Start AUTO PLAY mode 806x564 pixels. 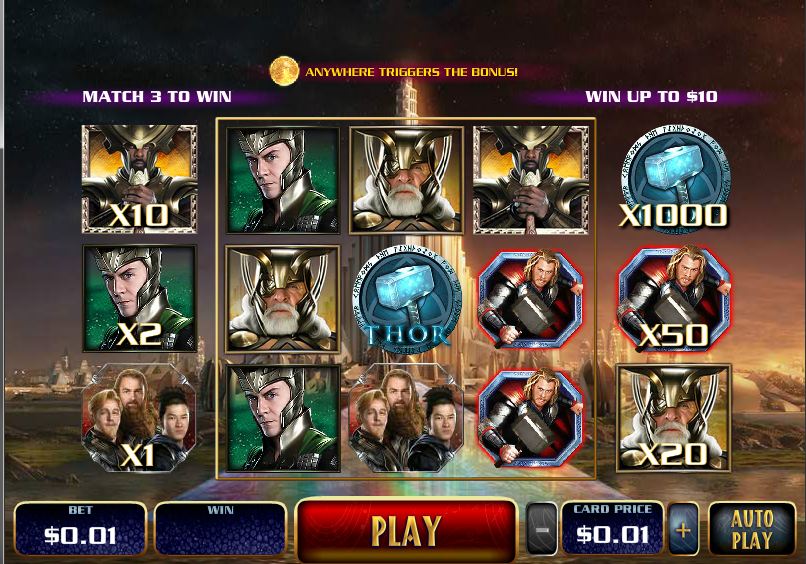752,530
